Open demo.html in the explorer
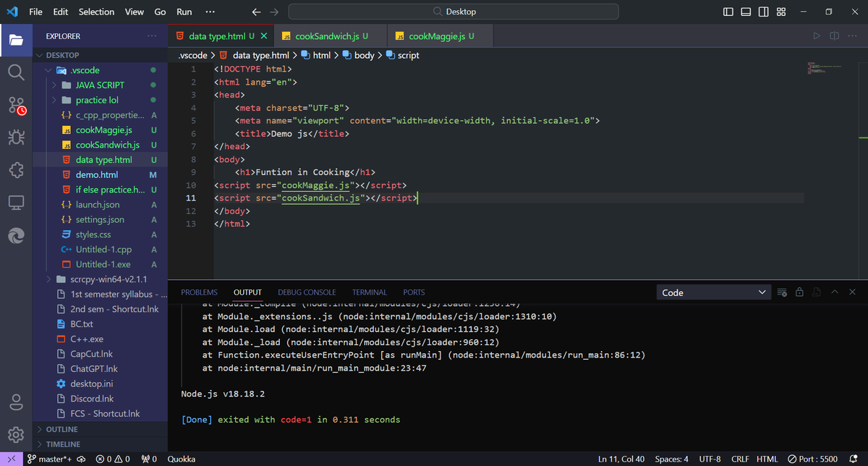The width and height of the screenshot is (868, 466). (100, 174)
